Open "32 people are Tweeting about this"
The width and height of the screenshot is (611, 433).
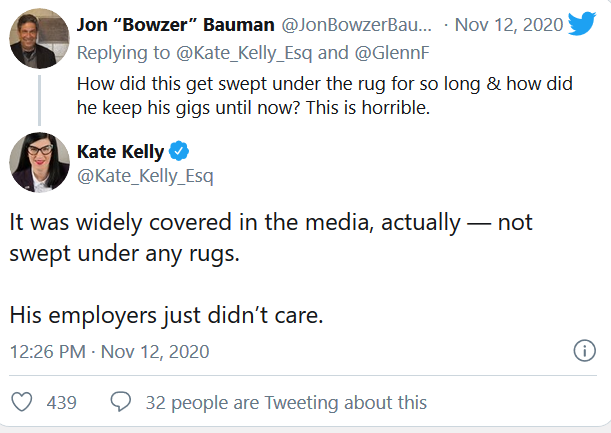click(286, 403)
